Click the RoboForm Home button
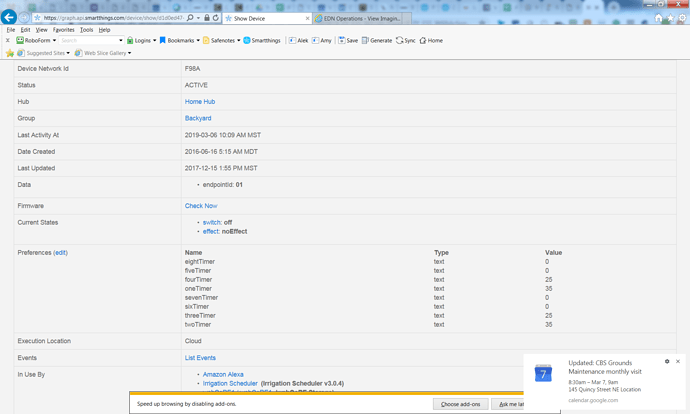The image size is (690, 414). pyautogui.click(x=431, y=40)
